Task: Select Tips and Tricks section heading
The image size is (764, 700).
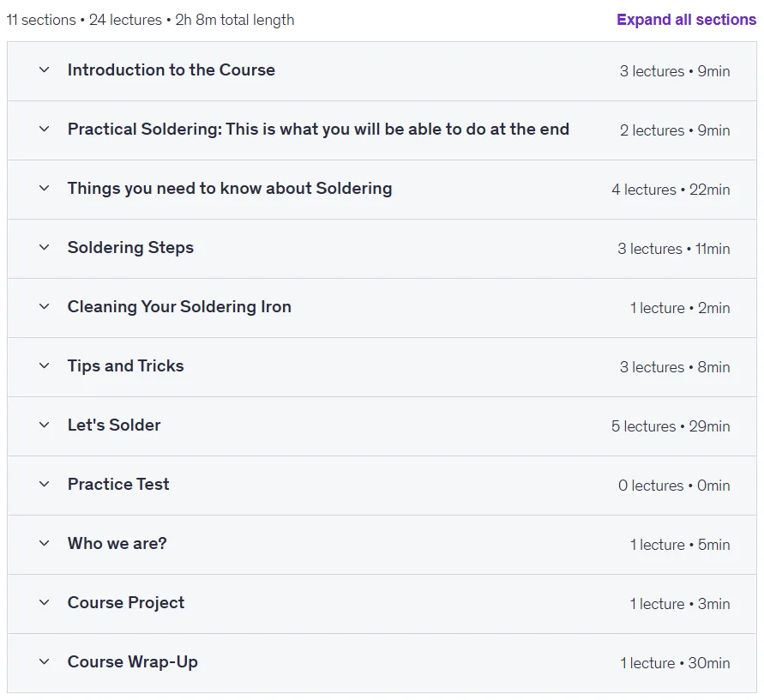Action: point(126,366)
